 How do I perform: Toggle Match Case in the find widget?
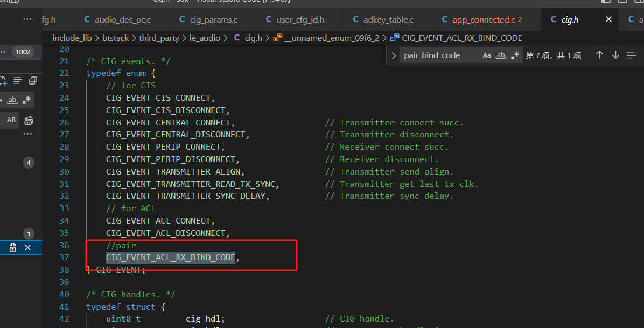tap(487, 55)
